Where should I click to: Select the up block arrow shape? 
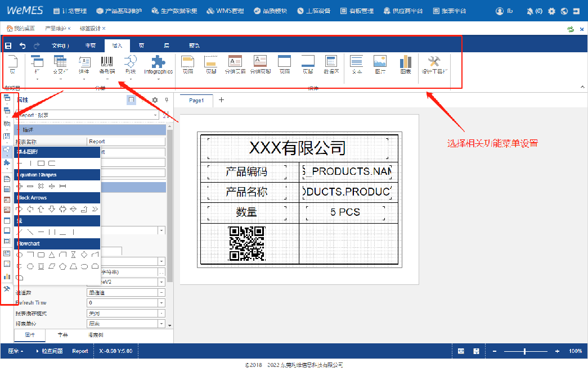[x=41, y=209]
